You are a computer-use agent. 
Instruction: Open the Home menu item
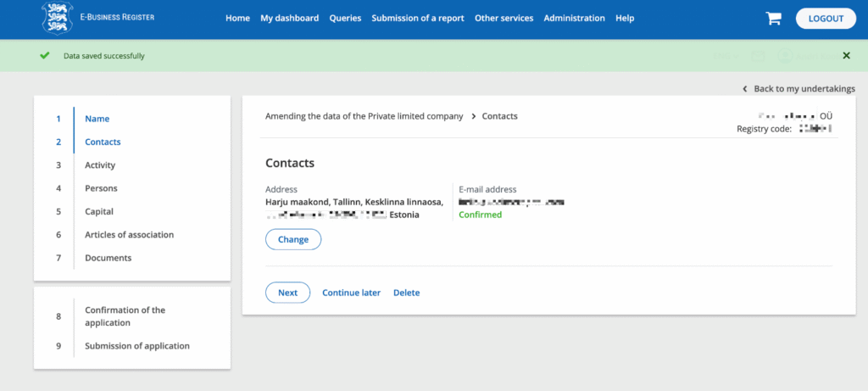coord(237,19)
